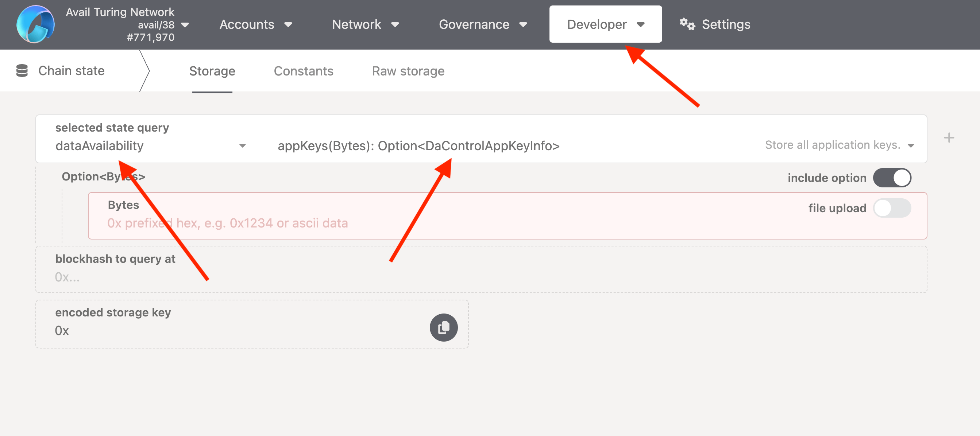This screenshot has height=436, width=980.
Task: Click the Settings gears icon
Action: (x=687, y=24)
